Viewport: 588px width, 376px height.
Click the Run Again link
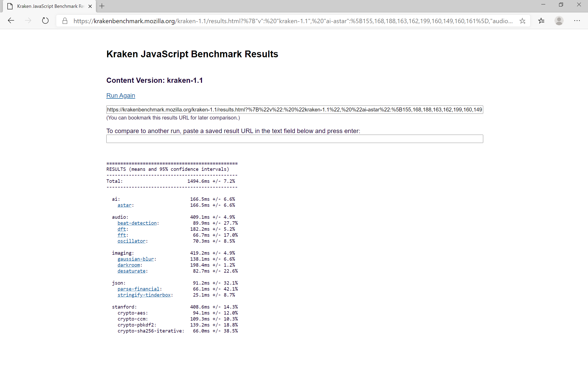click(x=121, y=96)
